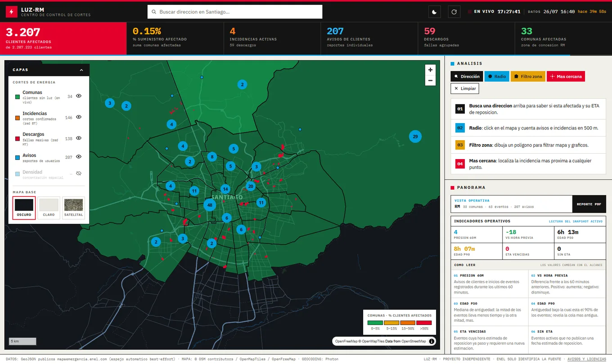This screenshot has width=612, height=364.
Task: Click the 8h 07m Edad P90 indicator
Action: tap(477, 251)
